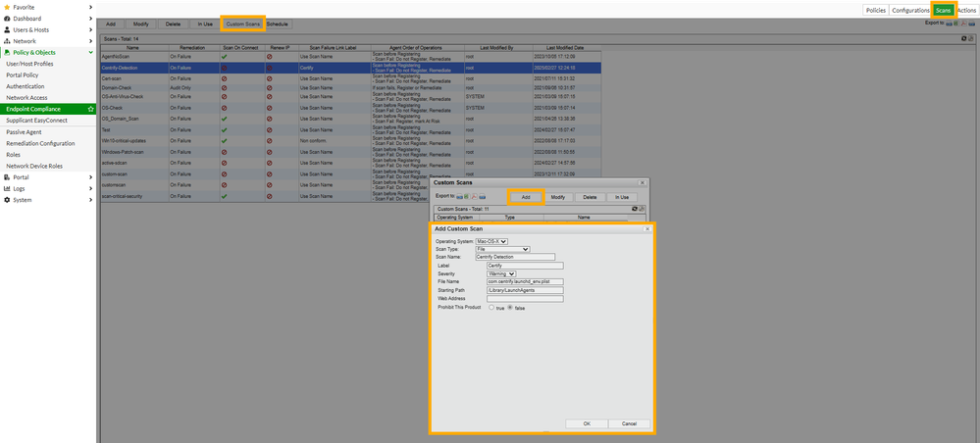Click the Portal icon in sidebar
Image resolution: width=980 pixels, height=443 pixels.
7,177
